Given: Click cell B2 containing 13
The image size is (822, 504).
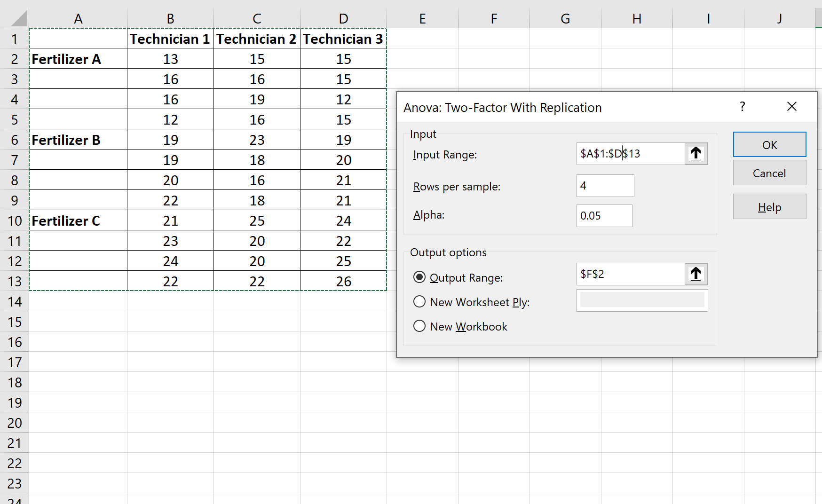Looking at the screenshot, I should (x=170, y=59).
